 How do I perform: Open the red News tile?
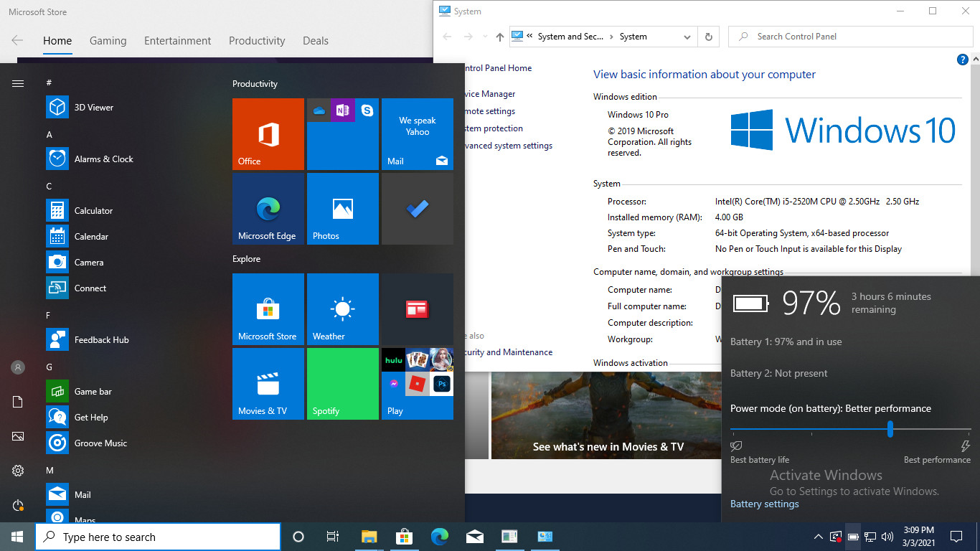point(418,309)
